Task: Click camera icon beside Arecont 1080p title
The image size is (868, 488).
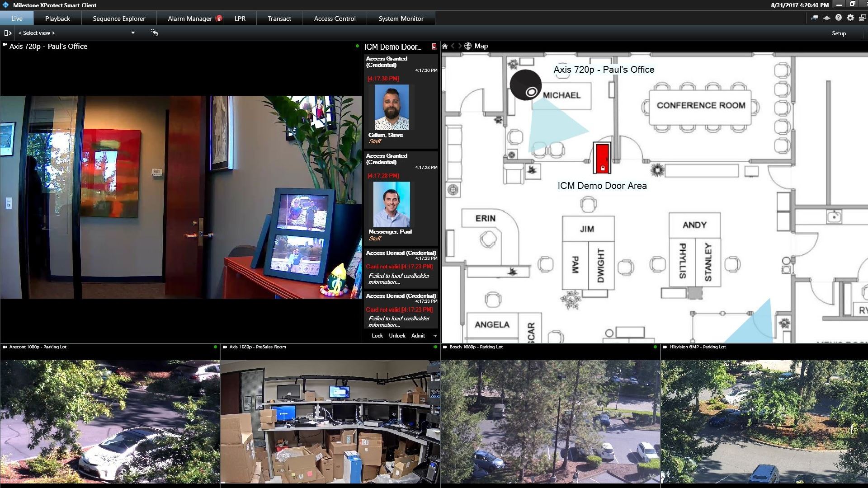Action: pos(5,347)
